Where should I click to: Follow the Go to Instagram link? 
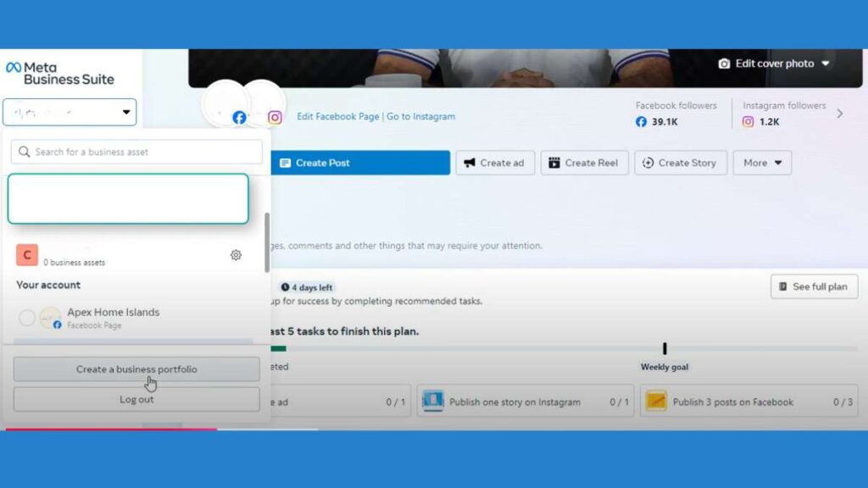[420, 117]
